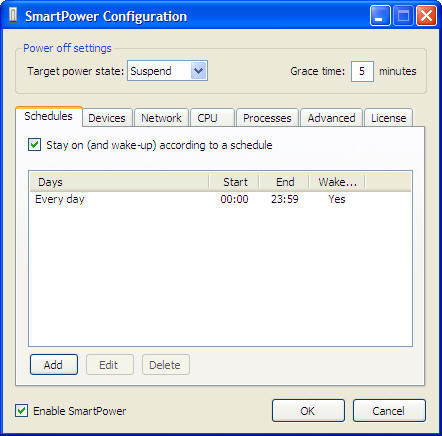Click the 23:59 end time cell
Image resolution: width=442 pixels, height=436 pixels.
point(285,199)
